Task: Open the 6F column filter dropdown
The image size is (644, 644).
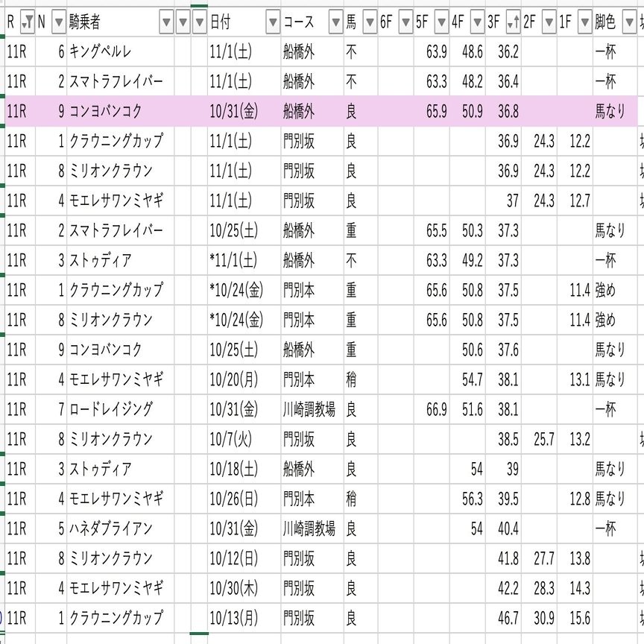Action: (405, 22)
